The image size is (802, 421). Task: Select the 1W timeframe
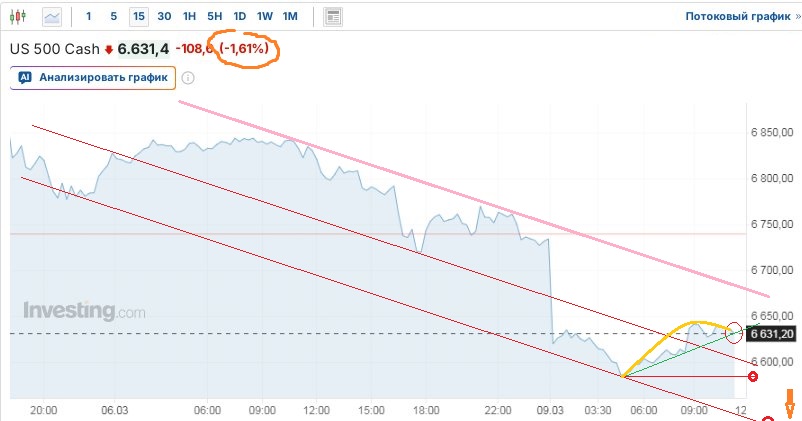tap(264, 16)
